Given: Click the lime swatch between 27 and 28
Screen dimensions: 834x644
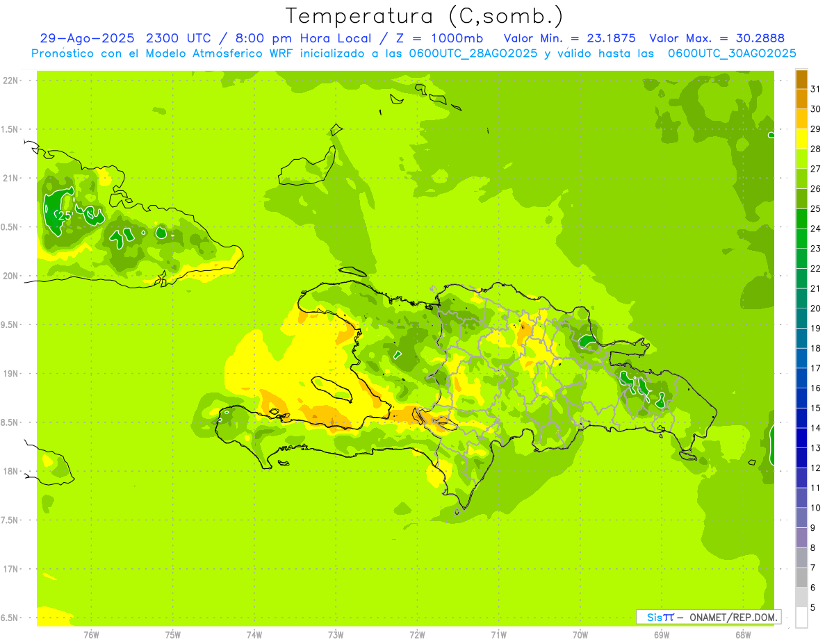Looking at the screenshot, I should tap(801, 159).
